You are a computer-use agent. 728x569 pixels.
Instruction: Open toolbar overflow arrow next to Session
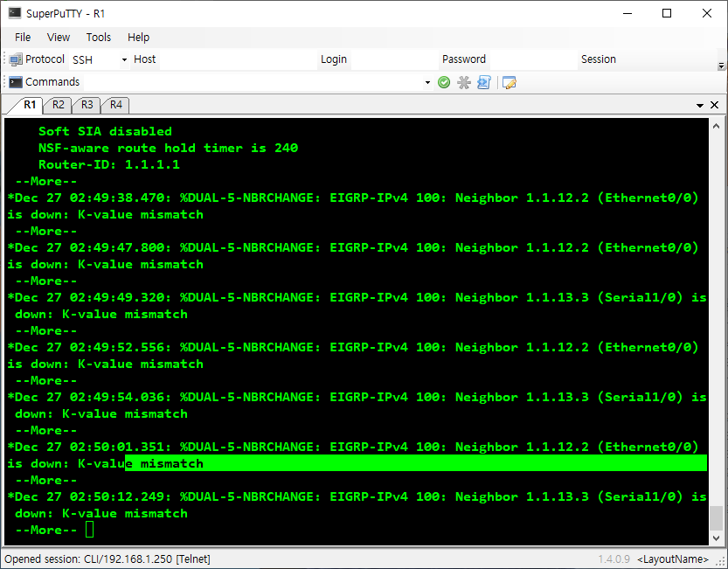pos(721,66)
